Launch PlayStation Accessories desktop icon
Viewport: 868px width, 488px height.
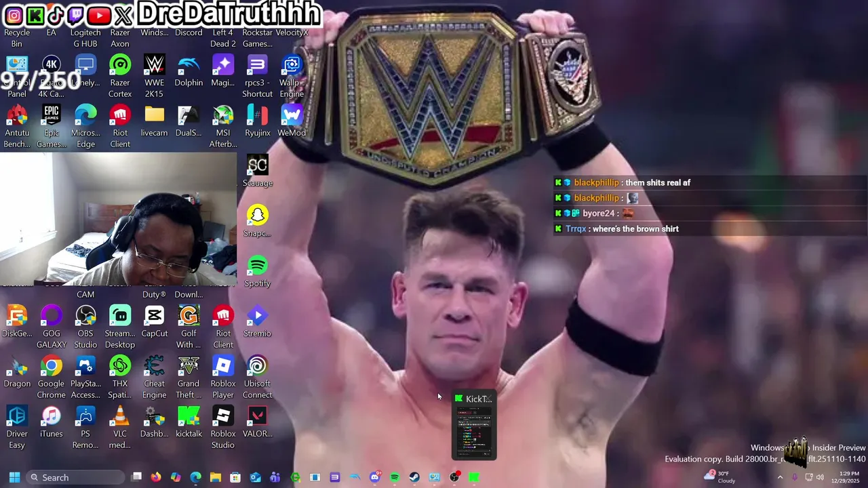(85, 377)
